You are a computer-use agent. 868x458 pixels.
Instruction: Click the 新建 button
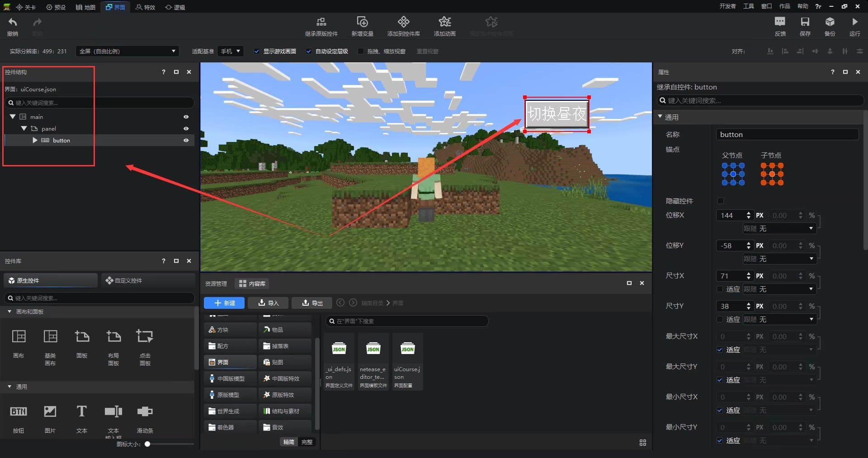pyautogui.click(x=224, y=303)
